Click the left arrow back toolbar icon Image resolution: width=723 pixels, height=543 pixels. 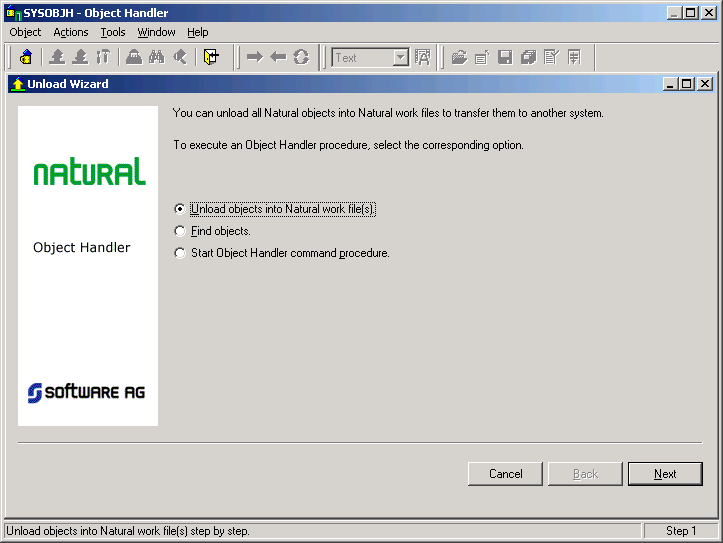tap(278, 58)
